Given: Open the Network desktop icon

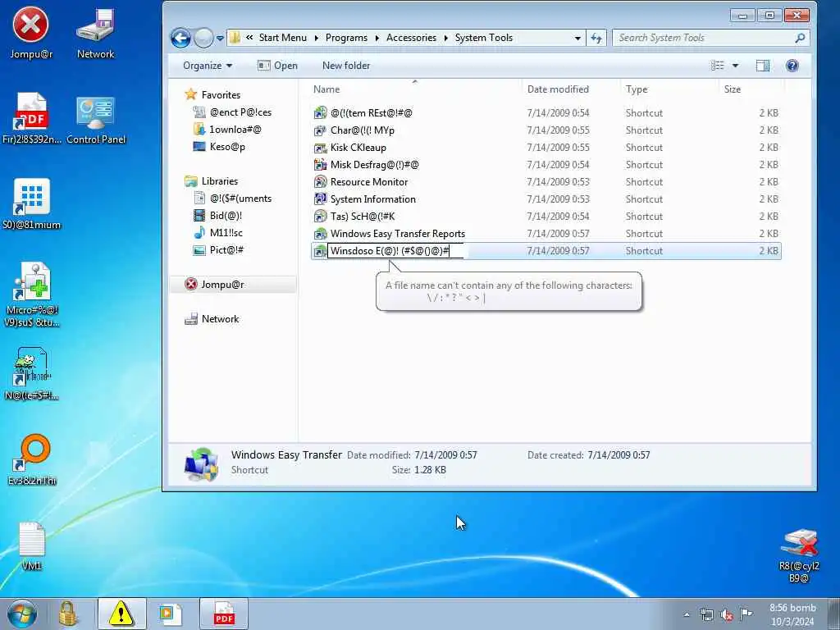Looking at the screenshot, I should 95,33.
